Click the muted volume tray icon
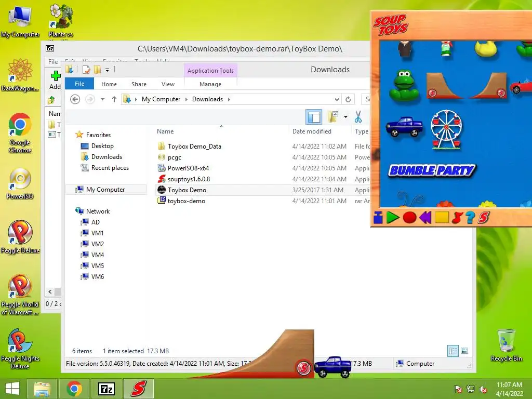This screenshot has width=532, height=399. pos(483,389)
